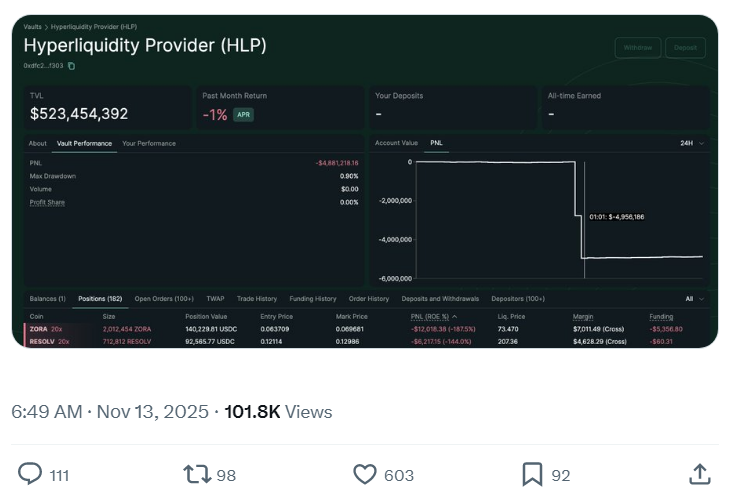Image resolution: width=731 pixels, height=501 pixels.
Task: Reply to the tweet via comment icon
Action: pos(31,474)
